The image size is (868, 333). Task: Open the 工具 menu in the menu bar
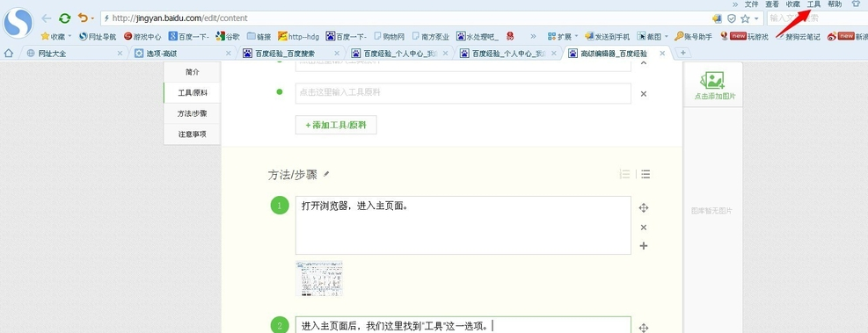[813, 4]
